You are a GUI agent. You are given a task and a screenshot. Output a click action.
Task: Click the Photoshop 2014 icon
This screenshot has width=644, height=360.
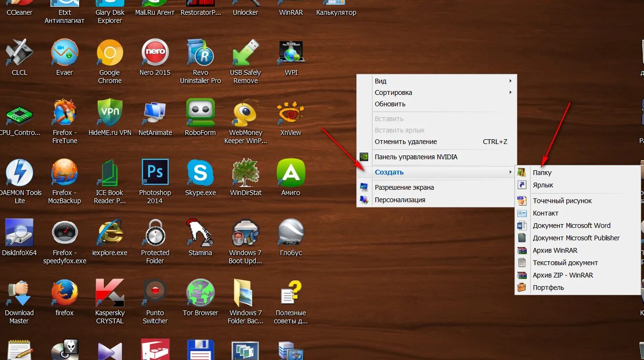point(155,173)
